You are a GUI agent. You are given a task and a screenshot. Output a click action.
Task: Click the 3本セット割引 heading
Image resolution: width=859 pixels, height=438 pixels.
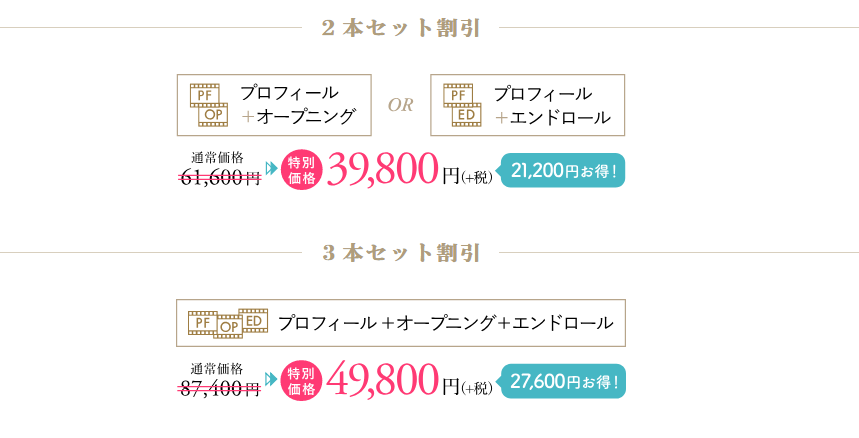(402, 253)
